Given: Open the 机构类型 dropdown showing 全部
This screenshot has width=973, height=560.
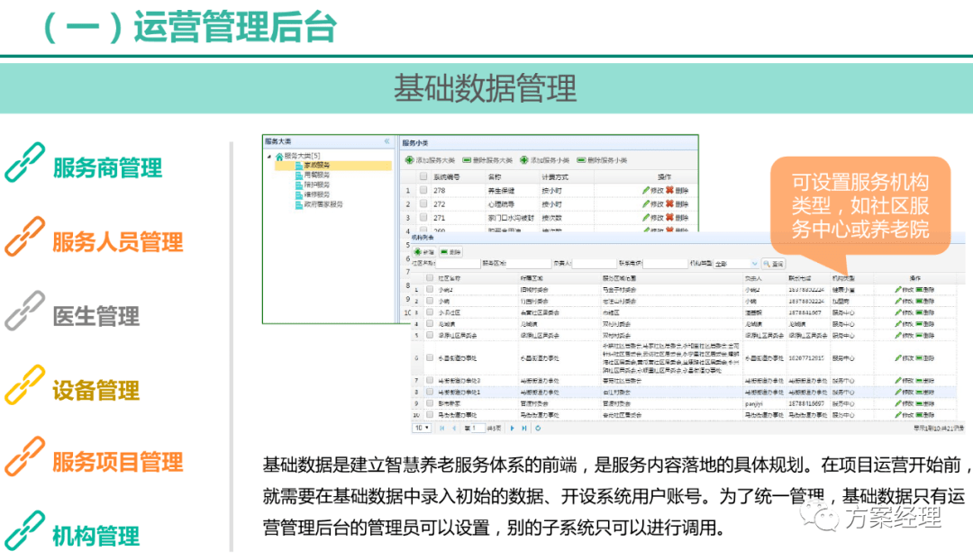Looking at the screenshot, I should tap(735, 264).
